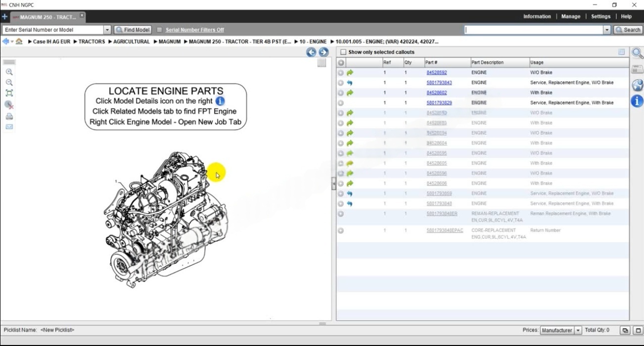The height and width of the screenshot is (346, 644).
Task: Open the Serial Number or Model dropdown
Action: point(107,30)
